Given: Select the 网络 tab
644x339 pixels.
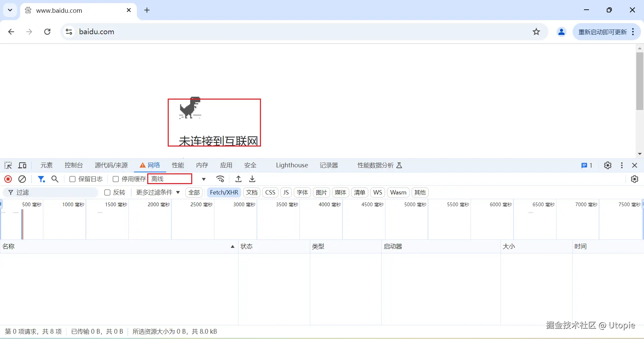Looking at the screenshot, I should [x=150, y=165].
